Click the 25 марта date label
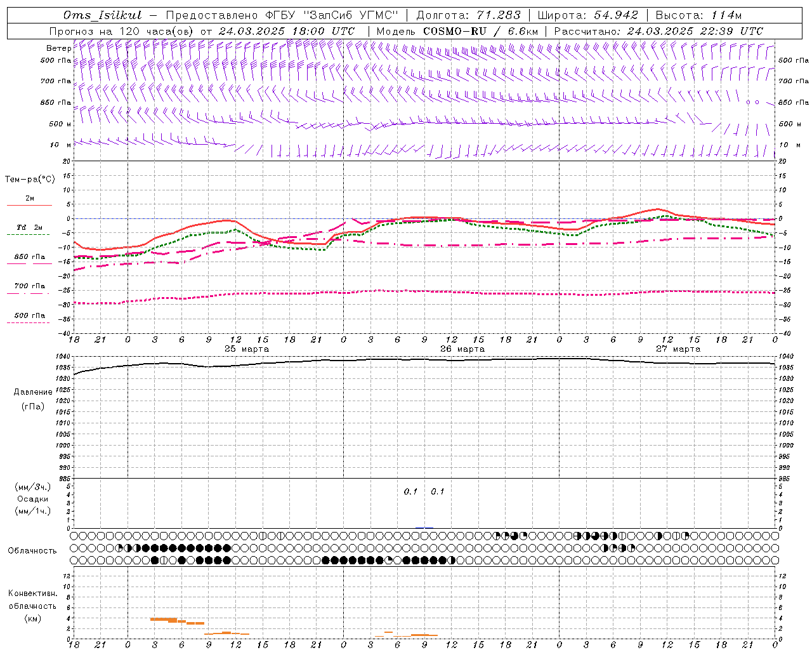This screenshot has height=650, width=812. 247,349
